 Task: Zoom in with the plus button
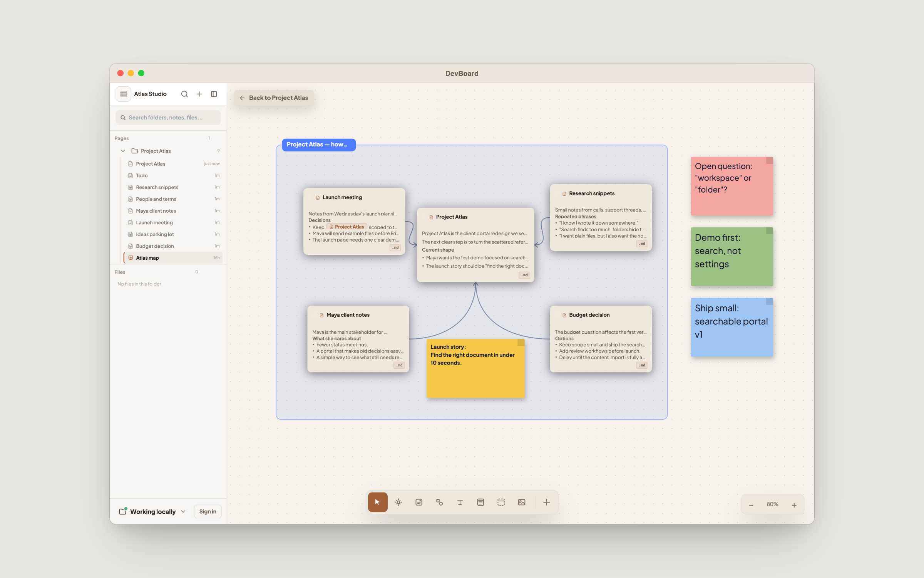point(794,505)
